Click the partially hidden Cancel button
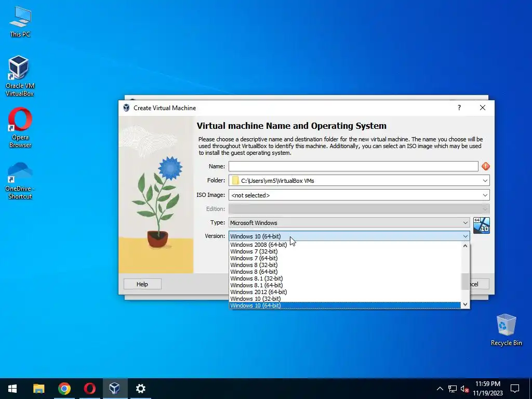Screen dimensions: 532x399 (x=480, y=284)
